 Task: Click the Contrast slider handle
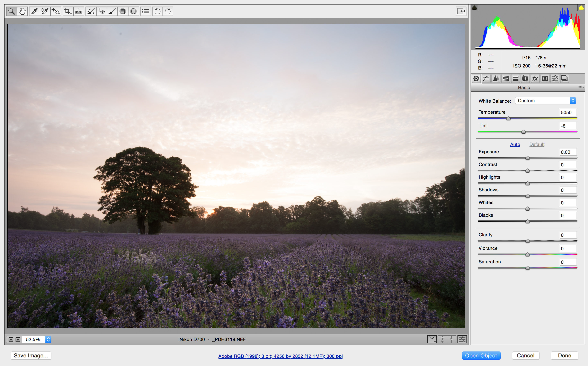coord(528,171)
